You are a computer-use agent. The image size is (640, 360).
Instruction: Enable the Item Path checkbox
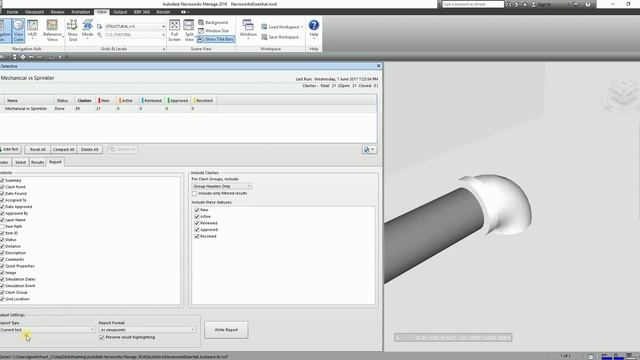click(2, 227)
